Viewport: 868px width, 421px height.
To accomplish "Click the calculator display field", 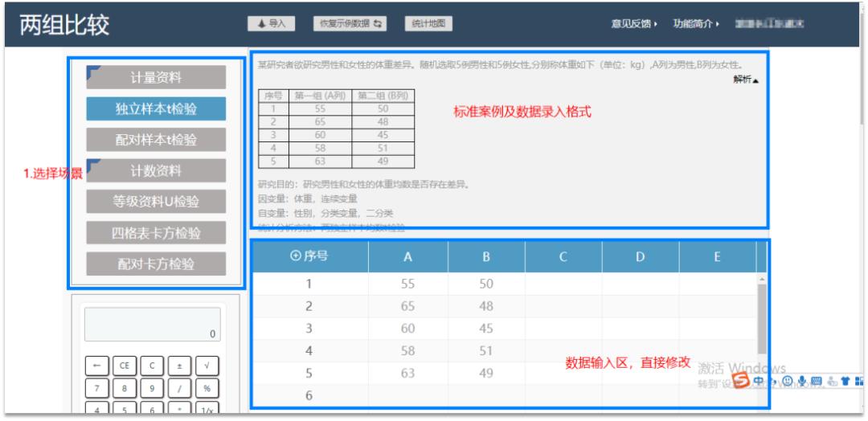I will tap(152, 325).
